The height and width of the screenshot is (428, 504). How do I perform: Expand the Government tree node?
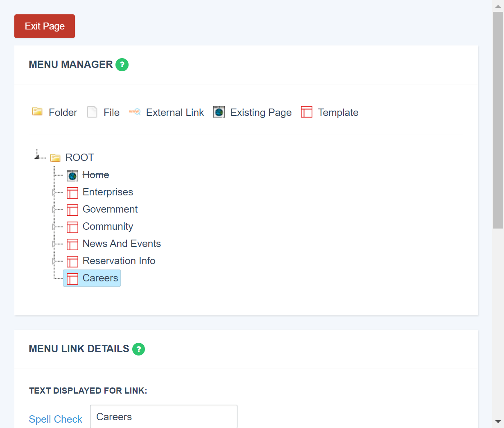coord(54,210)
